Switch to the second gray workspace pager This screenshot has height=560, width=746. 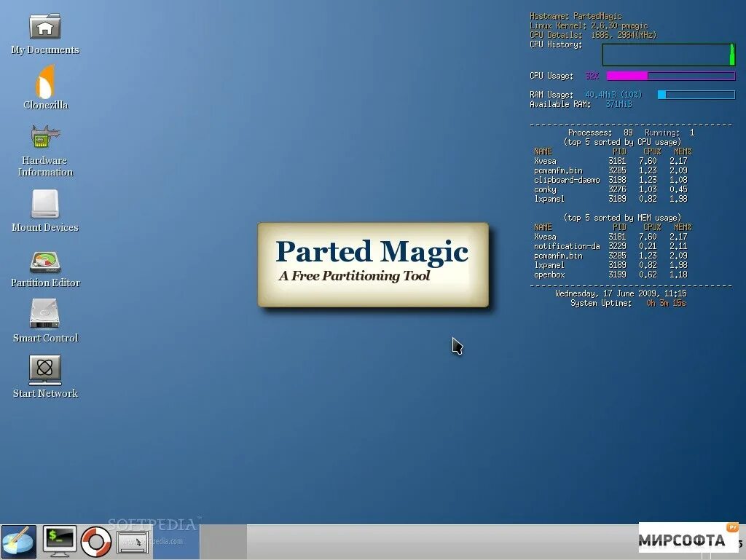tap(224, 542)
